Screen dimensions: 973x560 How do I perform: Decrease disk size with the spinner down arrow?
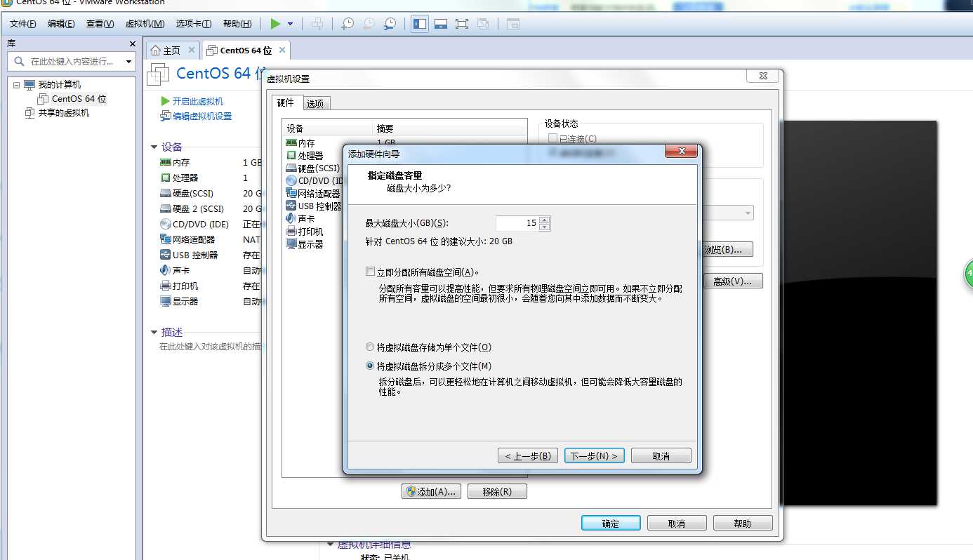click(545, 227)
